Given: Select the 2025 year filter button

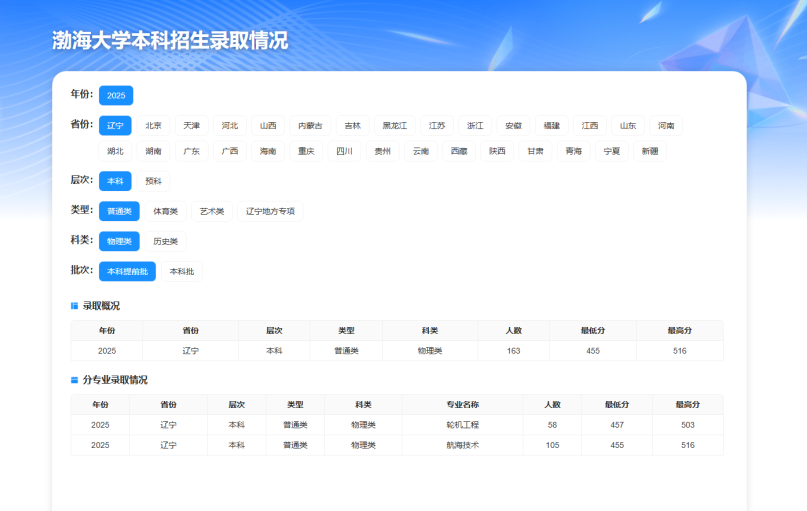Looking at the screenshot, I should tap(116, 95).
